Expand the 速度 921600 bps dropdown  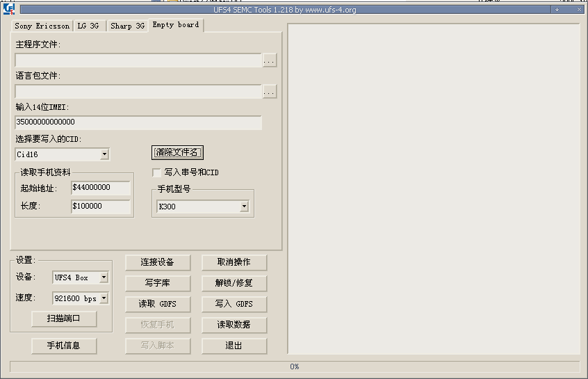point(104,298)
